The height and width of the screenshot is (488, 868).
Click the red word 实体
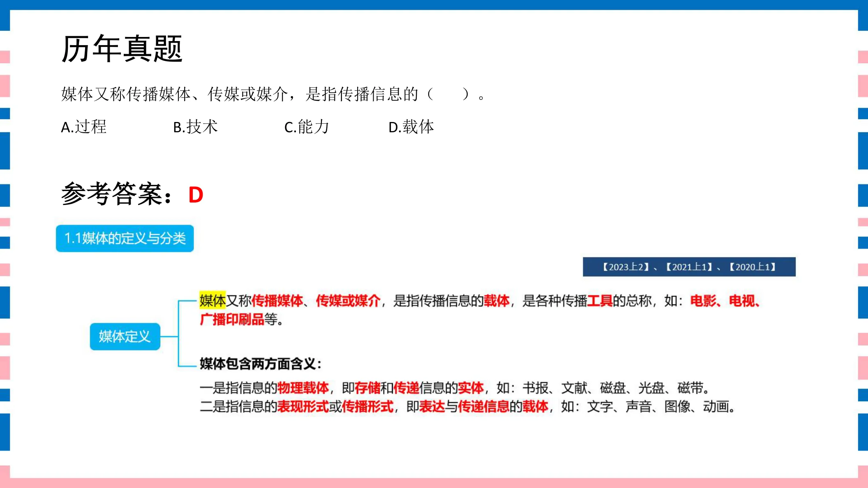(x=471, y=388)
